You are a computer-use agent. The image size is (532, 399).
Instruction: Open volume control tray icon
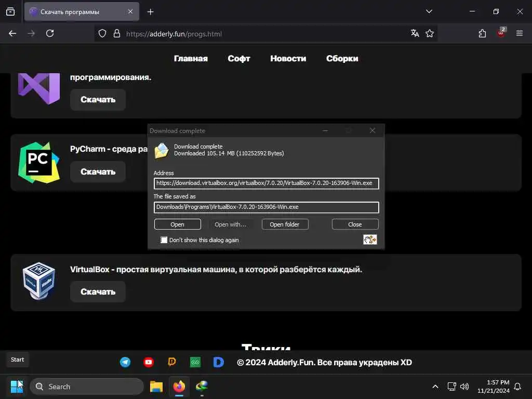pos(464,387)
